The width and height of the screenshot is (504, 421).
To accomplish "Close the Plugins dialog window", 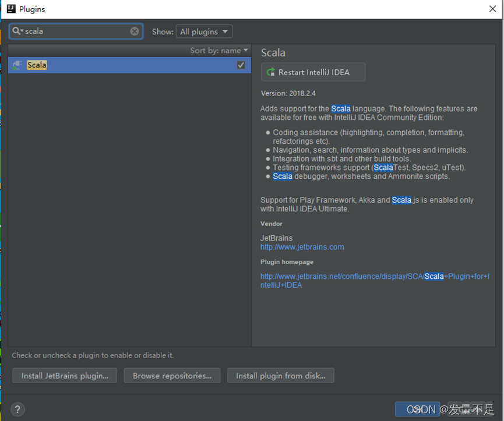I will point(492,9).
